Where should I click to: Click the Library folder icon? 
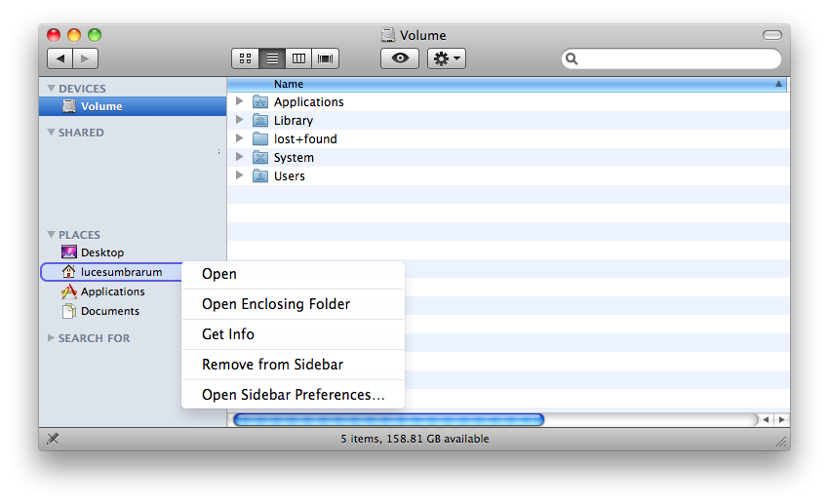(x=260, y=120)
